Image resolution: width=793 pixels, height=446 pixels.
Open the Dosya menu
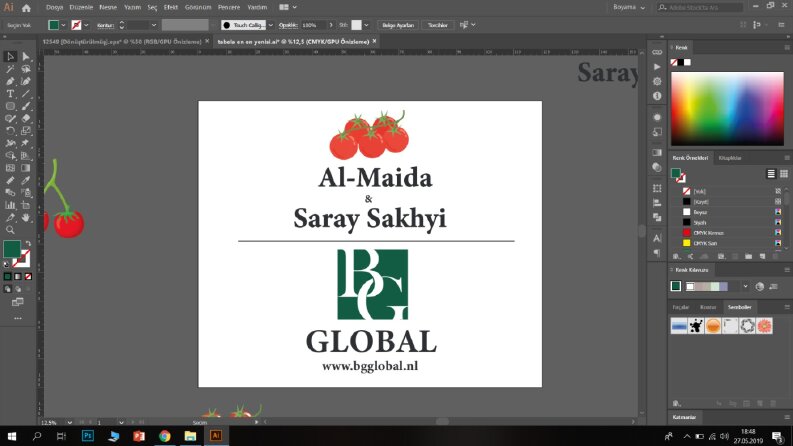(55, 8)
